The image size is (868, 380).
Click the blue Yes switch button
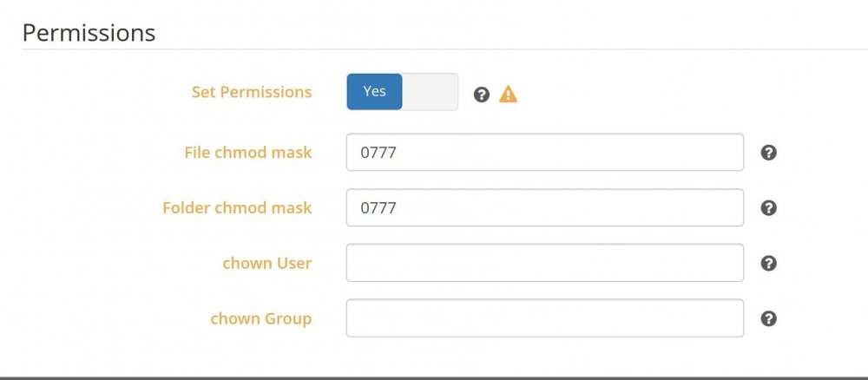tap(375, 92)
